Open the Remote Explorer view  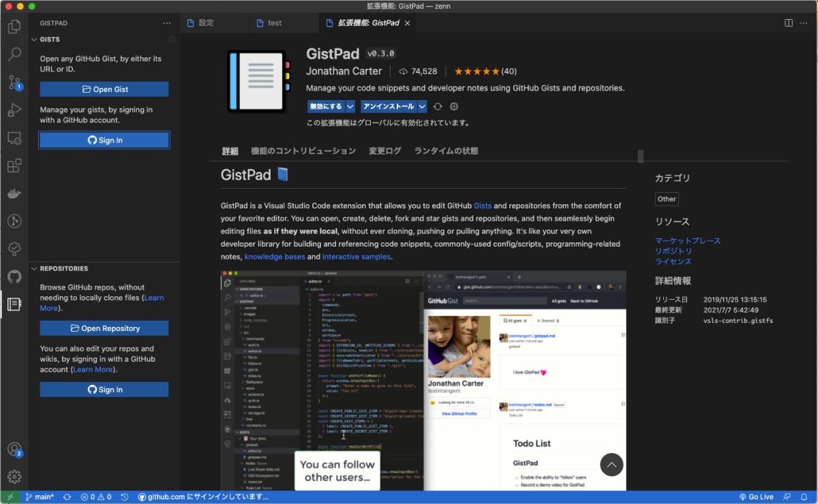(x=14, y=138)
